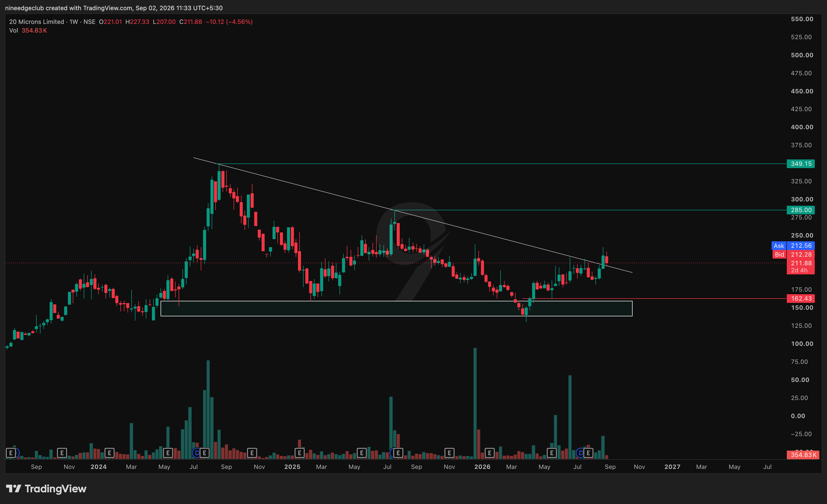Click the 400.00 price axis label
827x504 pixels.
[x=802, y=127]
